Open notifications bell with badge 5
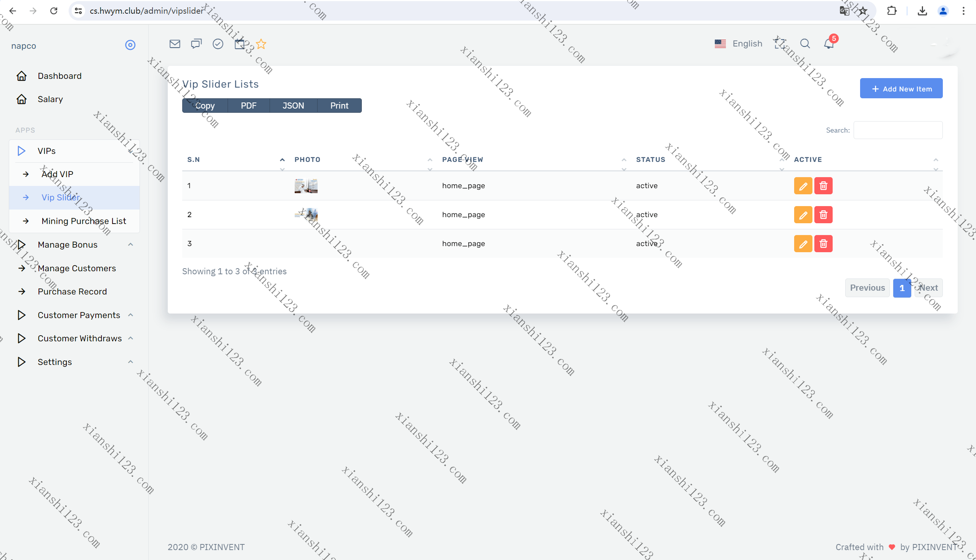The height and width of the screenshot is (560, 976). pyautogui.click(x=829, y=44)
